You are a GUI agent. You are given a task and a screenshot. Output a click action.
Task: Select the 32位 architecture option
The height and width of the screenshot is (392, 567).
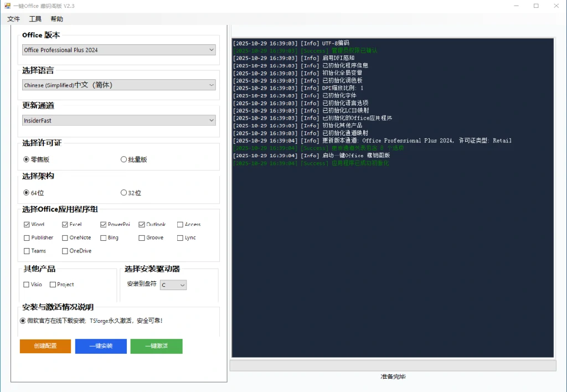tap(123, 192)
